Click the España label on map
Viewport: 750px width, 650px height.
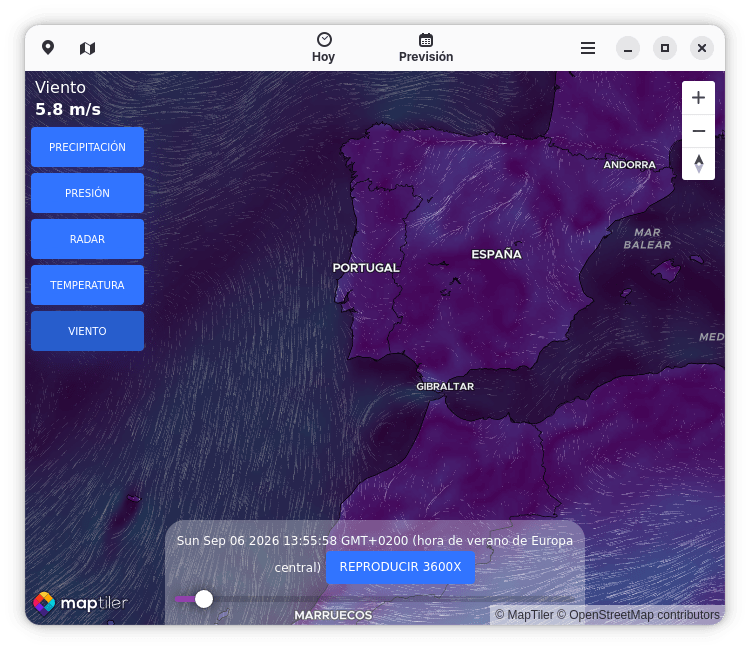coord(496,254)
